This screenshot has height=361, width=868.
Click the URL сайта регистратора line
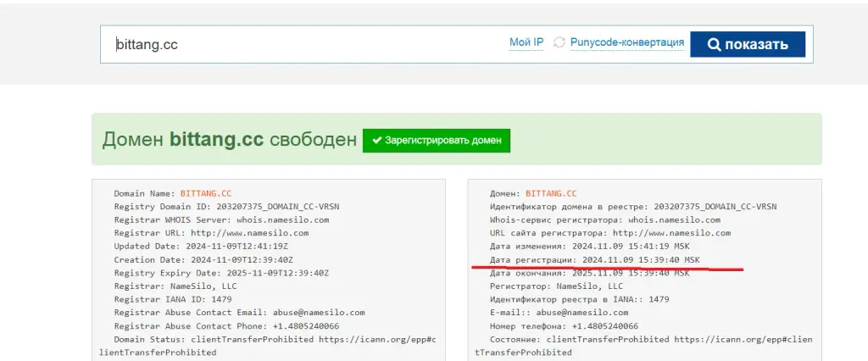tap(610, 233)
